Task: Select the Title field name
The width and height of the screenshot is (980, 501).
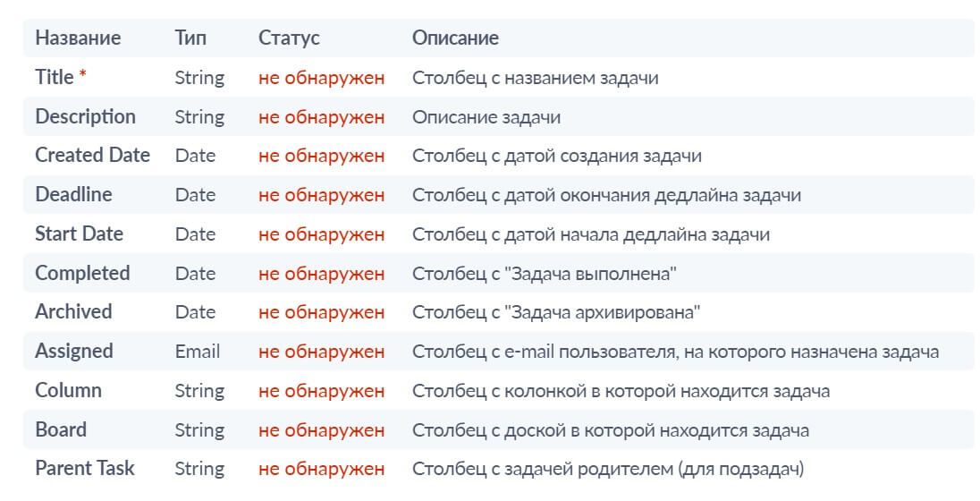Action: pos(55,77)
